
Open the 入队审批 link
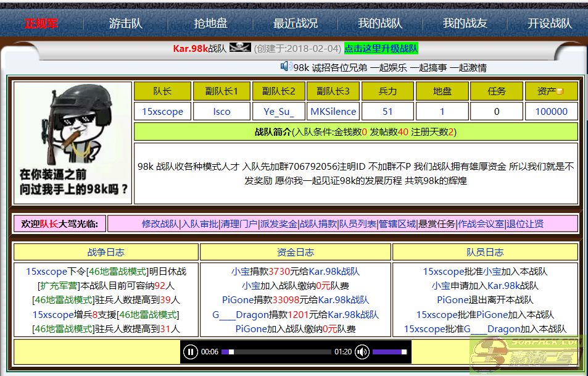click(x=199, y=224)
